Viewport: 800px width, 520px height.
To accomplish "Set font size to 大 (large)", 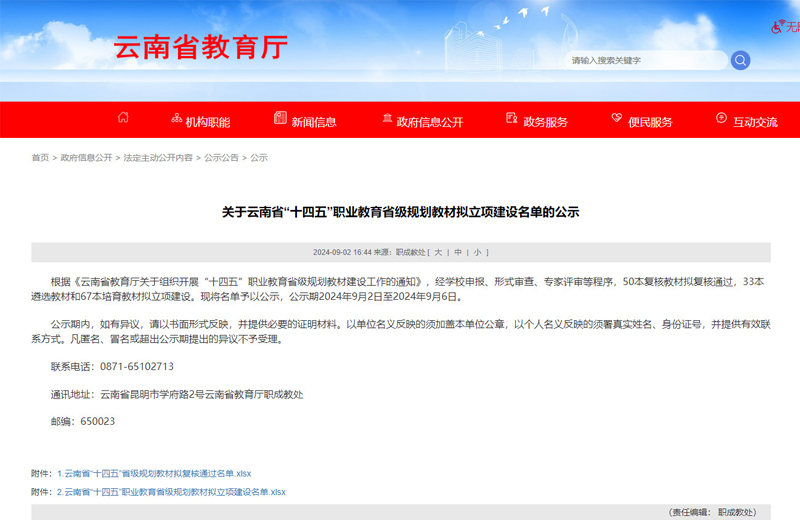I will coord(438,252).
